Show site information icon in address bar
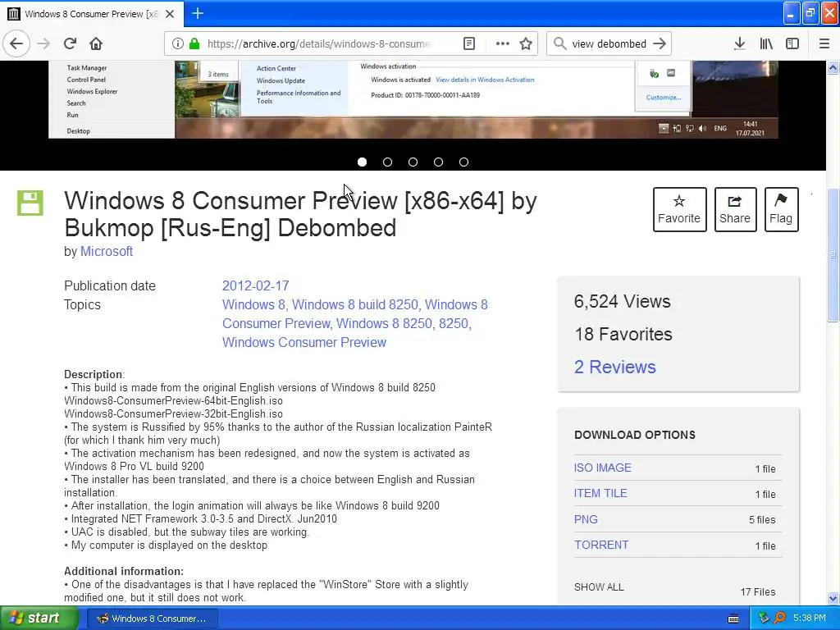The height and width of the screenshot is (630, 840). tap(177, 43)
